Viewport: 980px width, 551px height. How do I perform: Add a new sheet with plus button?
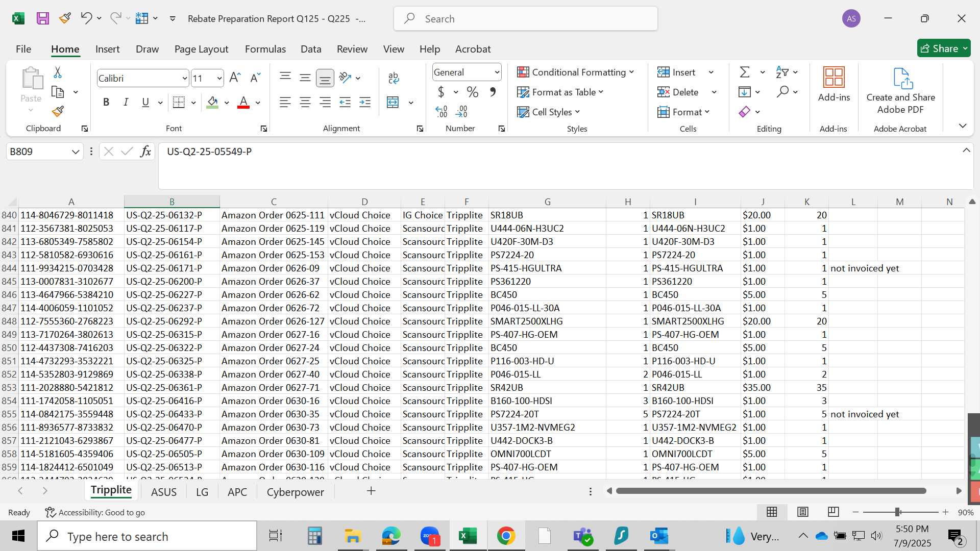pyautogui.click(x=371, y=491)
